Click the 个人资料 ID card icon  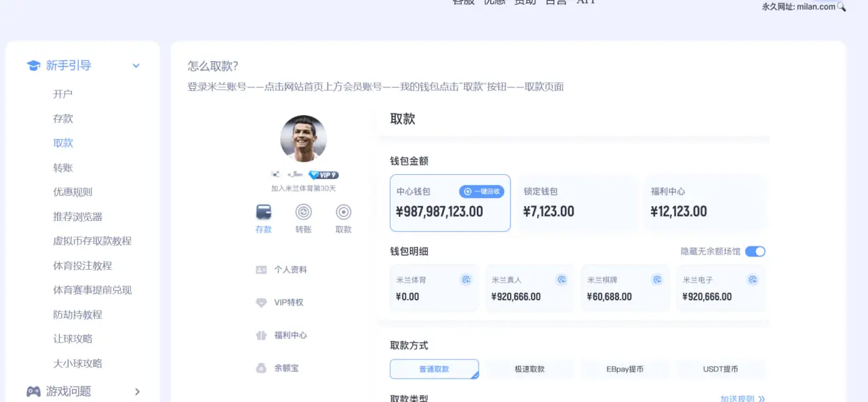(261, 270)
